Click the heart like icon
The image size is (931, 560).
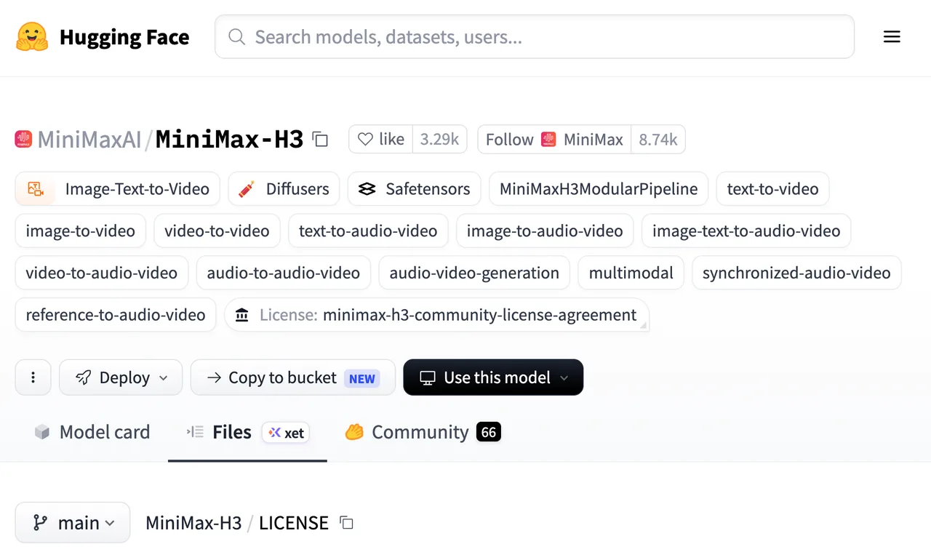coord(365,139)
